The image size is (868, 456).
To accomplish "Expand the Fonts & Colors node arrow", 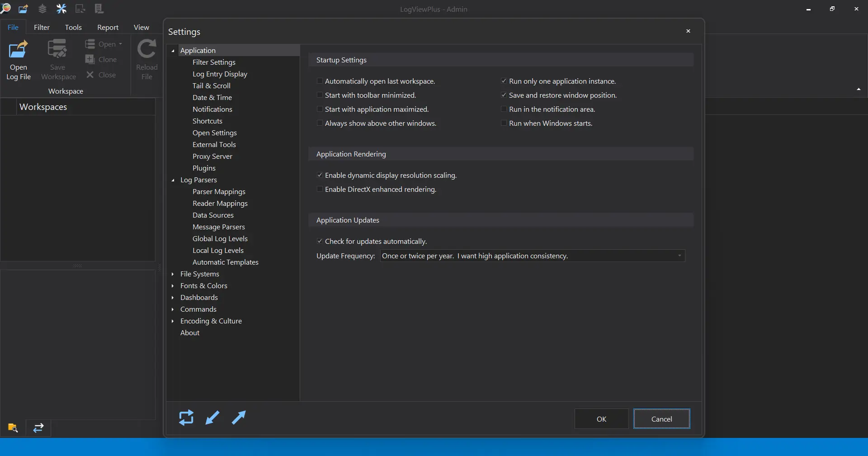I will click(x=173, y=285).
